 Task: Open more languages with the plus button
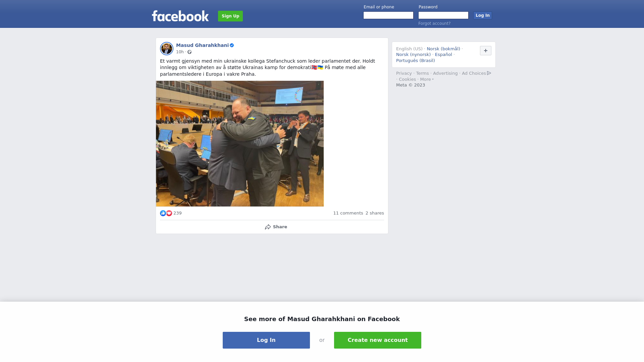click(x=486, y=51)
